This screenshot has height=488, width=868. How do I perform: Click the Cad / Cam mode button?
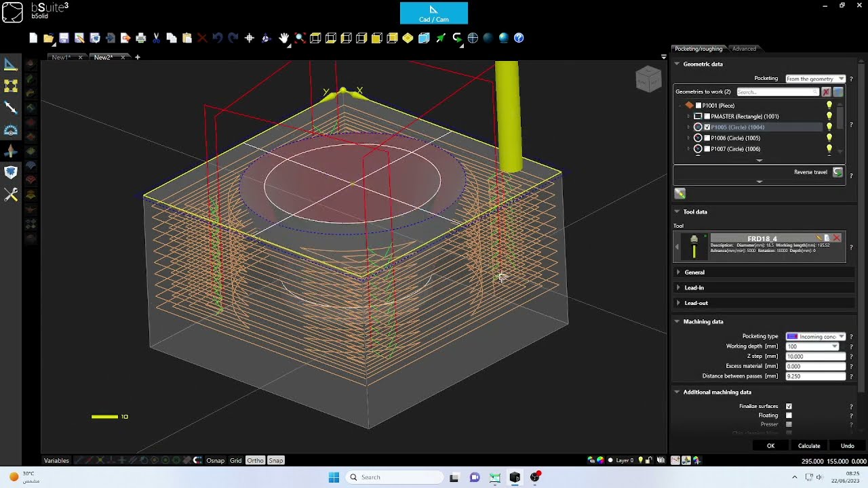pyautogui.click(x=434, y=13)
